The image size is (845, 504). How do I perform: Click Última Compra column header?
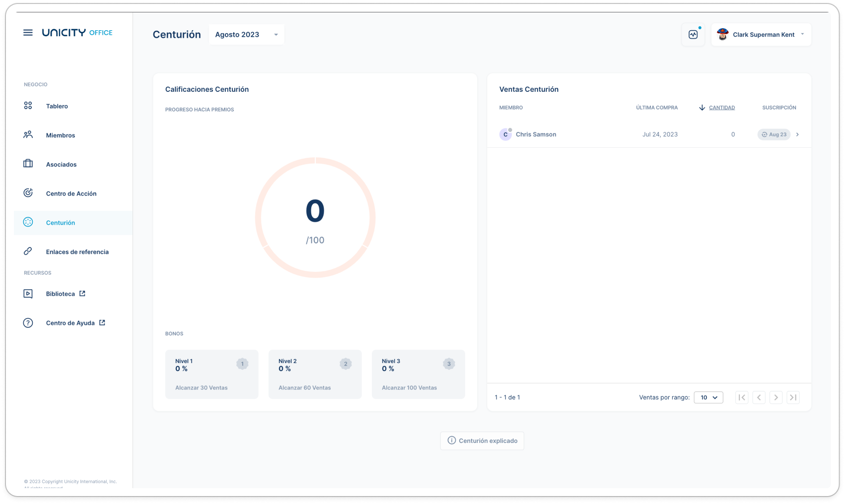657,108
